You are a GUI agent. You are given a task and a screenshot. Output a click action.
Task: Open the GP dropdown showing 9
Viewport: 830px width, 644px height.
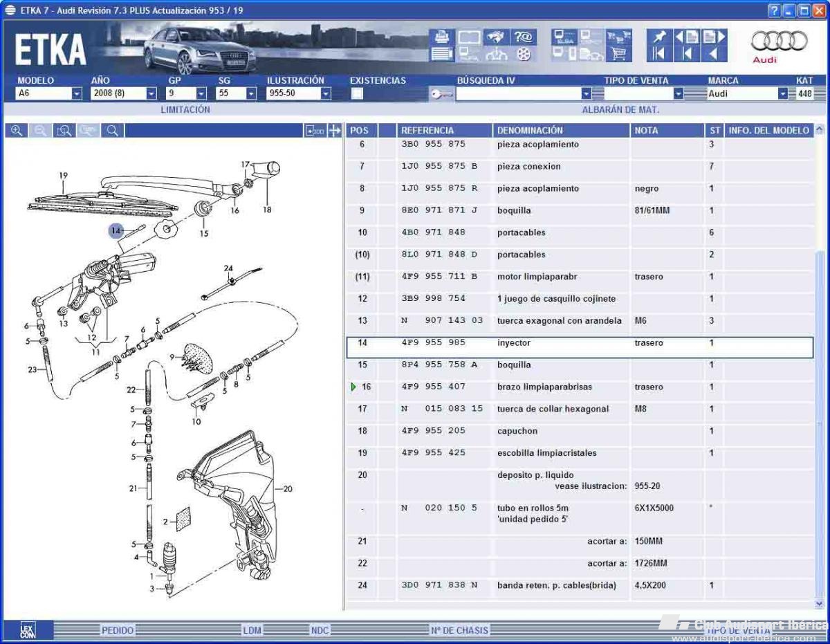click(187, 93)
